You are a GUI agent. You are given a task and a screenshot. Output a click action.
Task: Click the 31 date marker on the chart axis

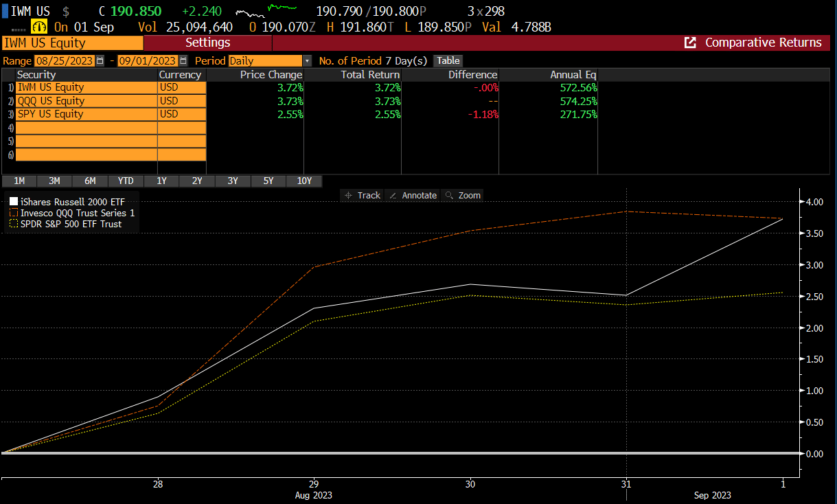click(626, 483)
